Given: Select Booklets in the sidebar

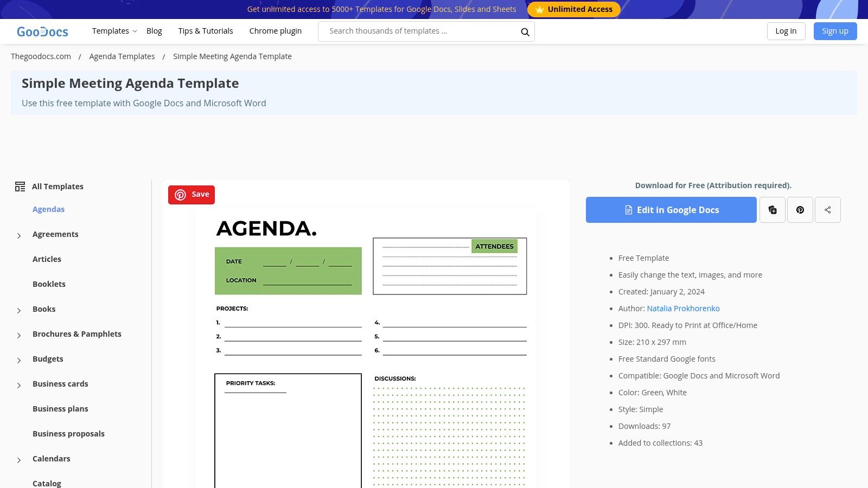Looking at the screenshot, I should 49,284.
